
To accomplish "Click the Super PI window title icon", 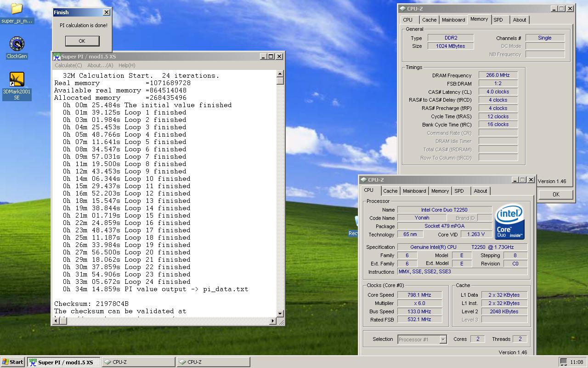I will coord(57,56).
